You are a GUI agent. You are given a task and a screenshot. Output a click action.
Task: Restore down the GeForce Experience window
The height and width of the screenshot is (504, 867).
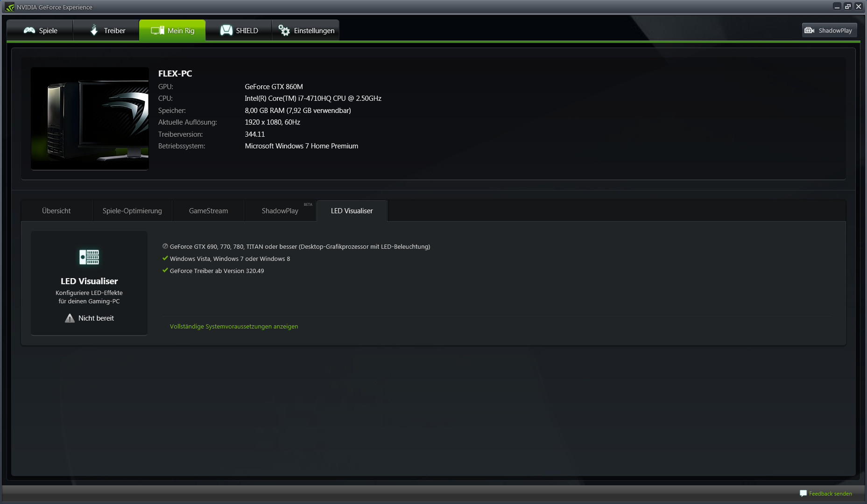[x=848, y=7]
